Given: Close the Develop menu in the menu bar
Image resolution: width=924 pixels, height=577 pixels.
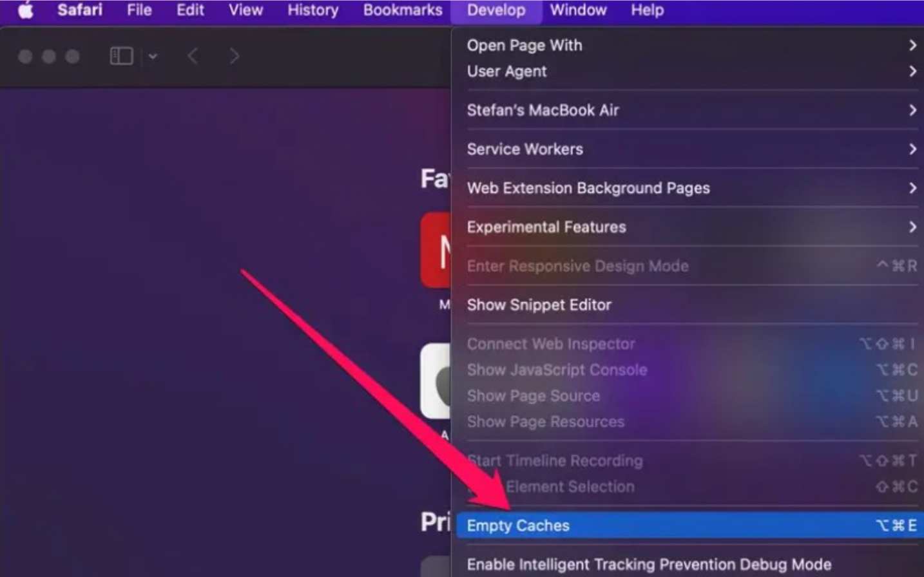Looking at the screenshot, I should pos(496,10).
